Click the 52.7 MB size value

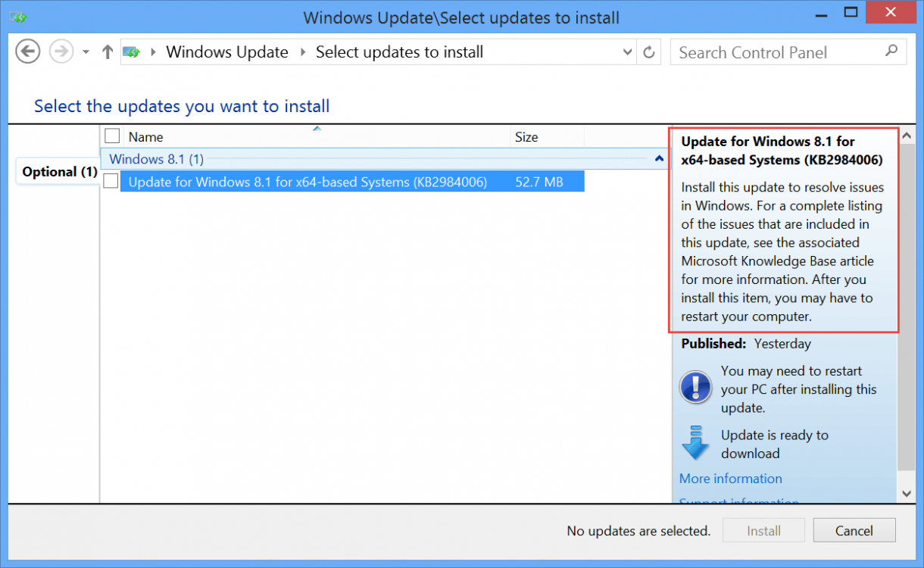click(x=539, y=182)
